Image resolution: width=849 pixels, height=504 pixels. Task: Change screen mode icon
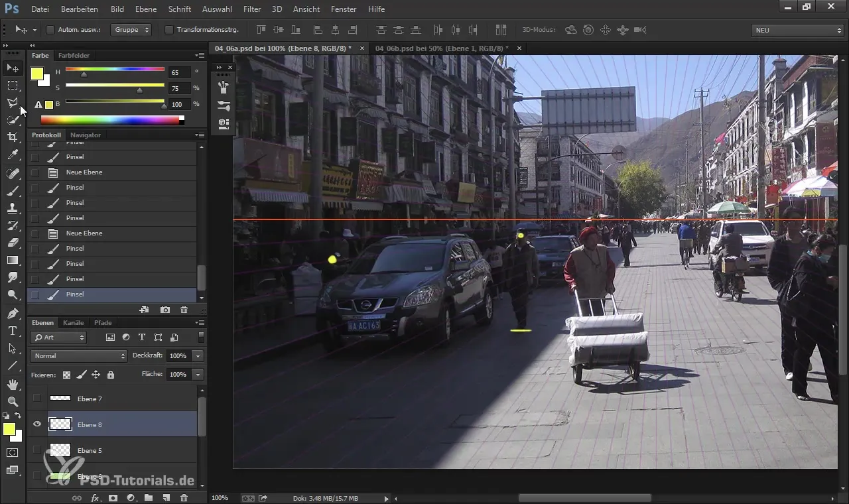(x=13, y=470)
